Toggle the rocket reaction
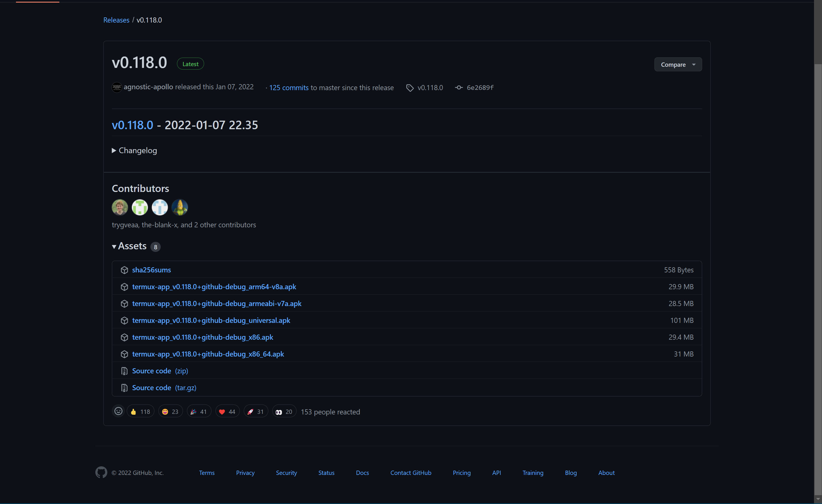This screenshot has width=822, height=504. coord(255,411)
